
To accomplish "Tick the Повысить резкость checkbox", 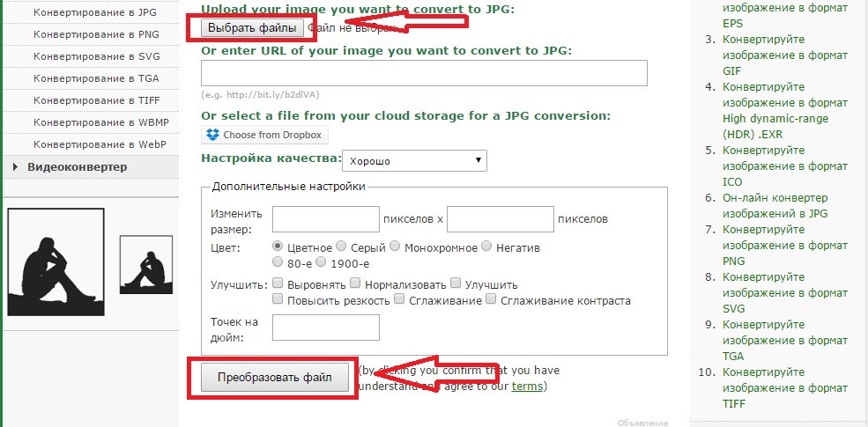I will click(278, 300).
